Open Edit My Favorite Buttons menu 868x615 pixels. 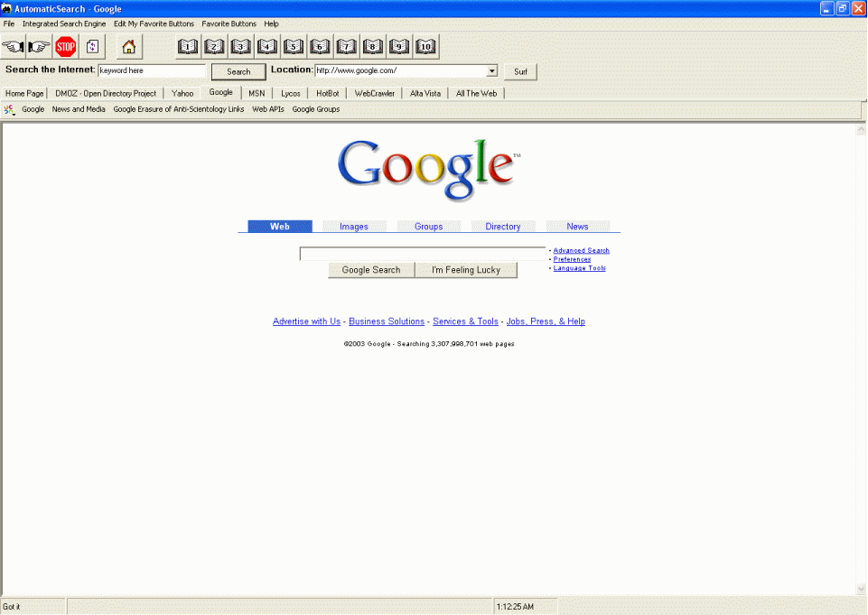click(x=154, y=23)
